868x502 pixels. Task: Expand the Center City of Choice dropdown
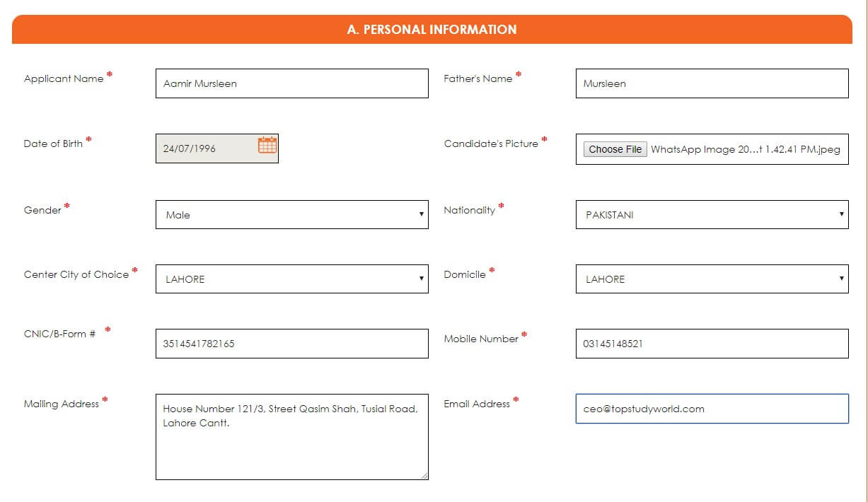[291, 279]
